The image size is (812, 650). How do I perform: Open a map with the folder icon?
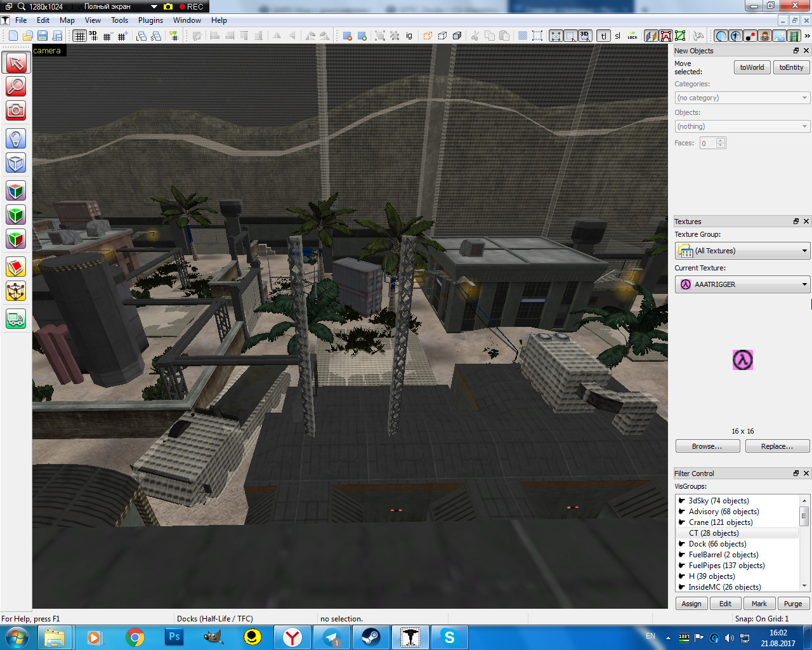tap(28, 36)
